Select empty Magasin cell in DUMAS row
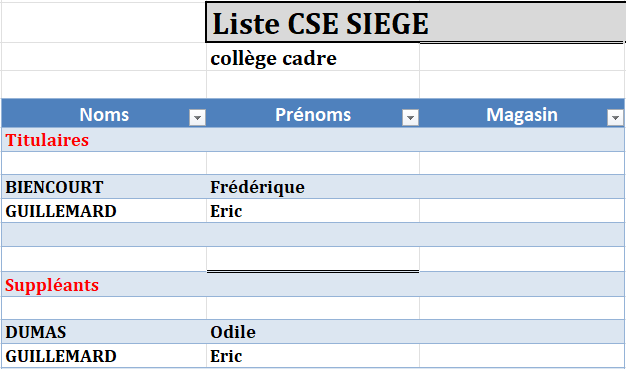 click(x=522, y=331)
